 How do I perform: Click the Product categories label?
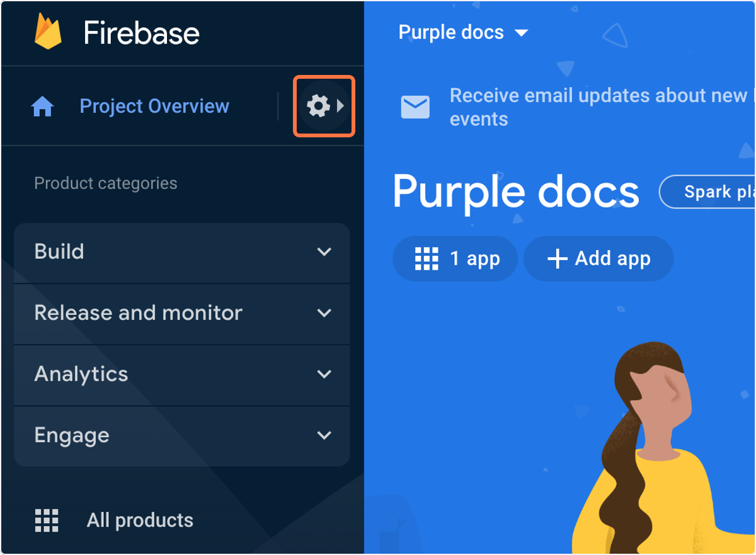[106, 183]
